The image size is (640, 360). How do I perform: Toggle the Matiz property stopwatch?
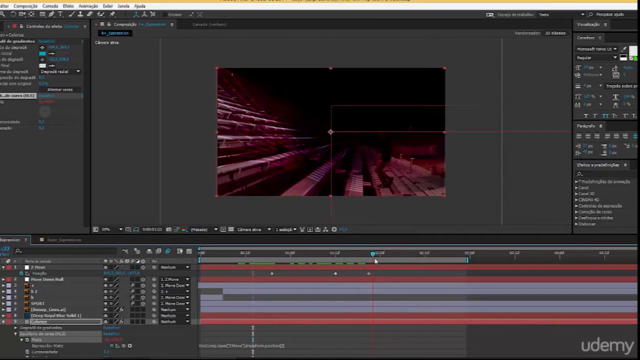tap(27, 340)
